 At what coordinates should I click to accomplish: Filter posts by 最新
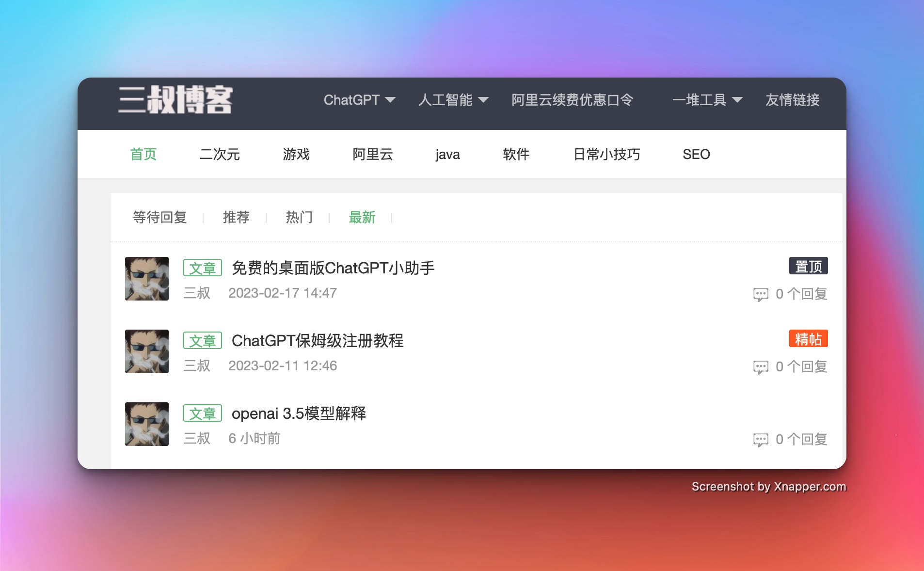362,217
